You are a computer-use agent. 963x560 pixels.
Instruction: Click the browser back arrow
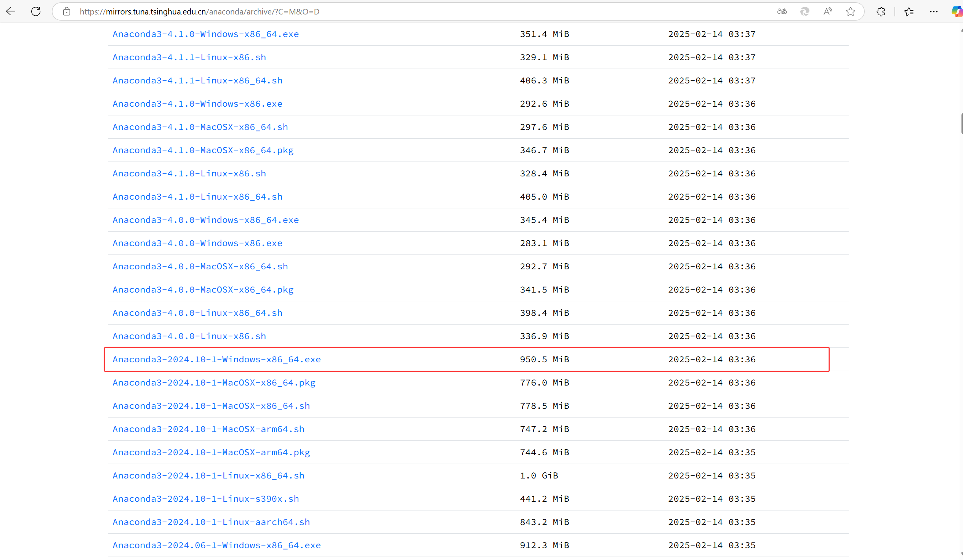point(11,11)
